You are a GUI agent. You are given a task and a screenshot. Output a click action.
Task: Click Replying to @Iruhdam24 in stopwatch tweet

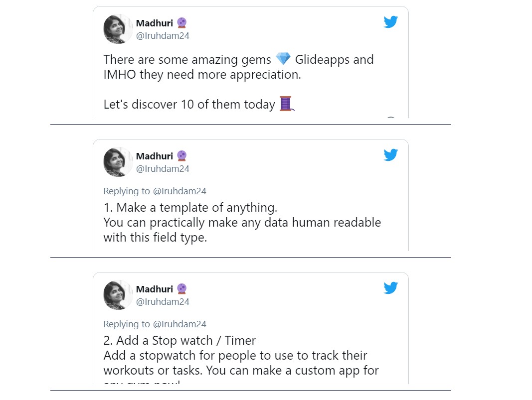[x=155, y=324]
